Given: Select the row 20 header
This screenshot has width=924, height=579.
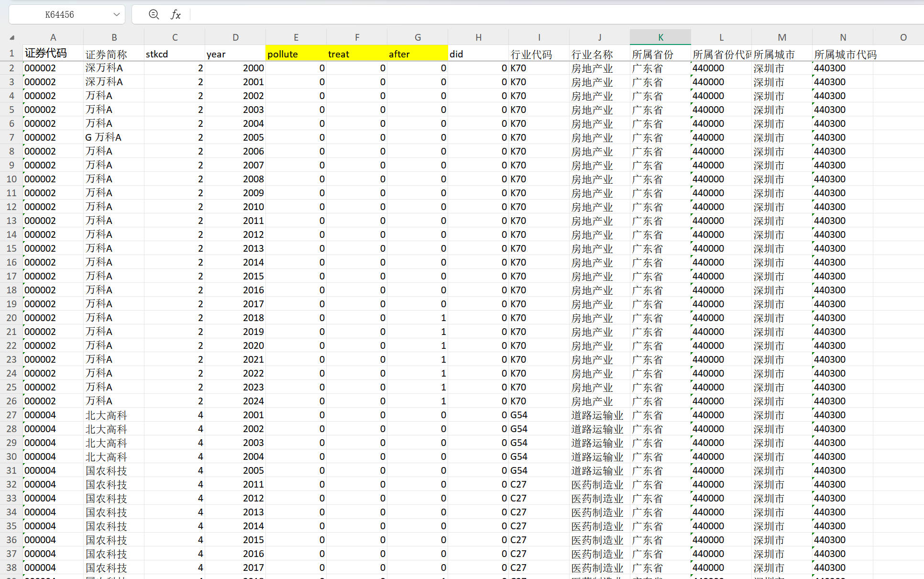Looking at the screenshot, I should pos(11,318).
